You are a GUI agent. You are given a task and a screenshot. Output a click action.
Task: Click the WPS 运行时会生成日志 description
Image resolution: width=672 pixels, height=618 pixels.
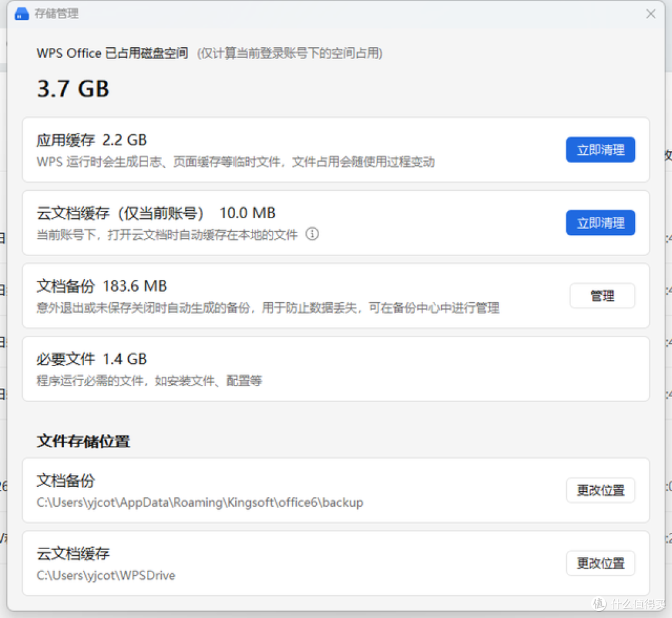coord(236,162)
